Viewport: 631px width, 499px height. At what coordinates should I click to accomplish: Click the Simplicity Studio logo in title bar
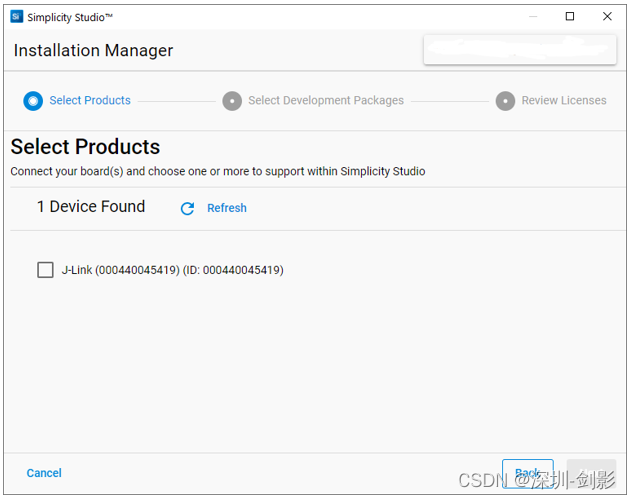coord(16,16)
